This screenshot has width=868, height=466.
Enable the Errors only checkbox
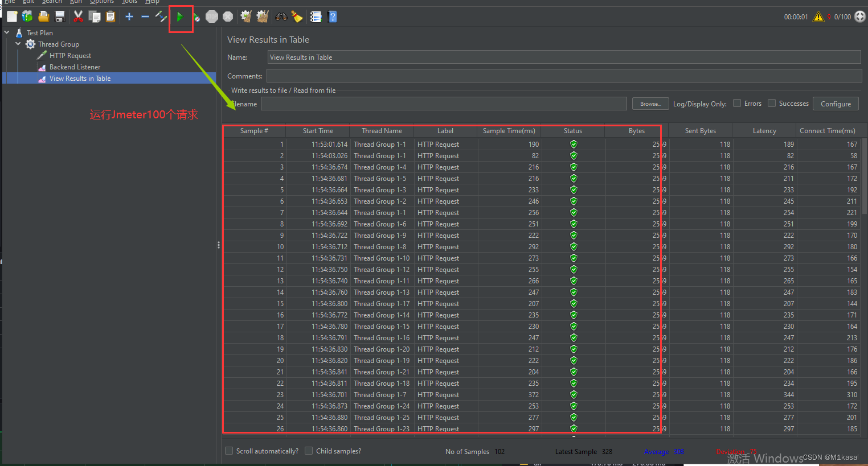[x=737, y=103]
